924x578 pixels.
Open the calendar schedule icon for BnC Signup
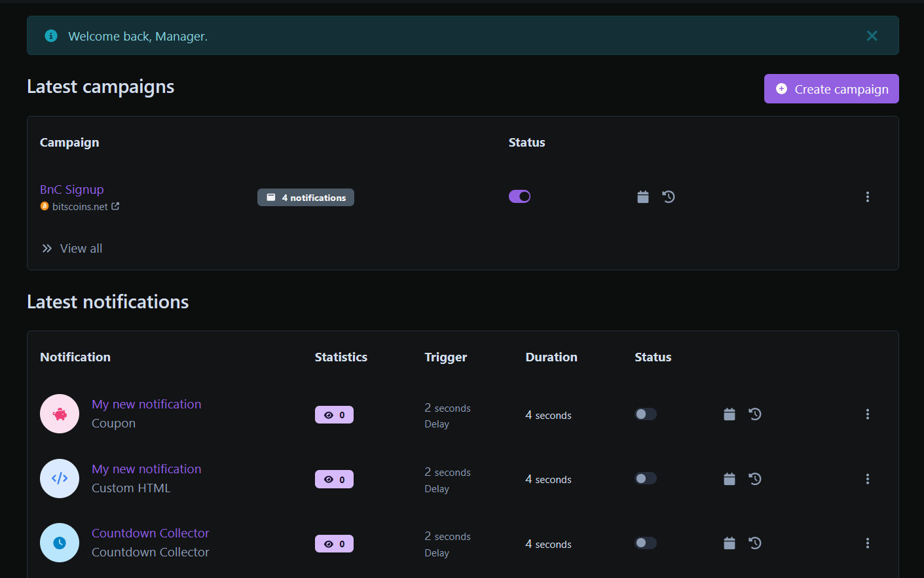(642, 196)
